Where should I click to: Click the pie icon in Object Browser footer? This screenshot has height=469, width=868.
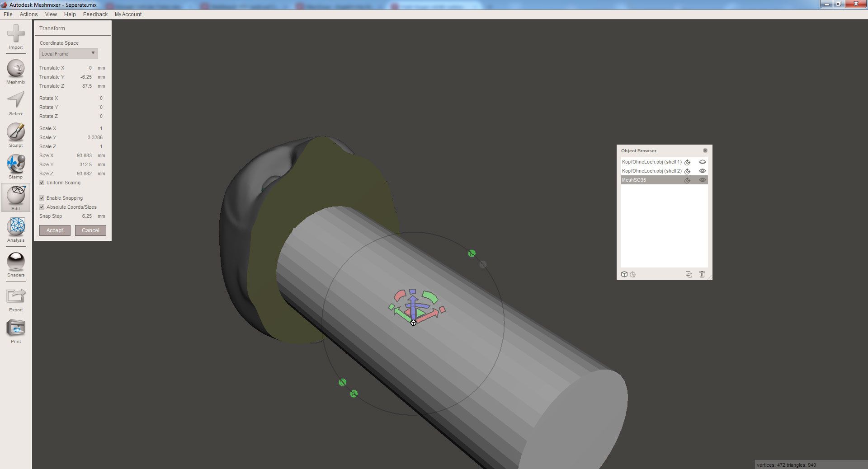(633, 274)
